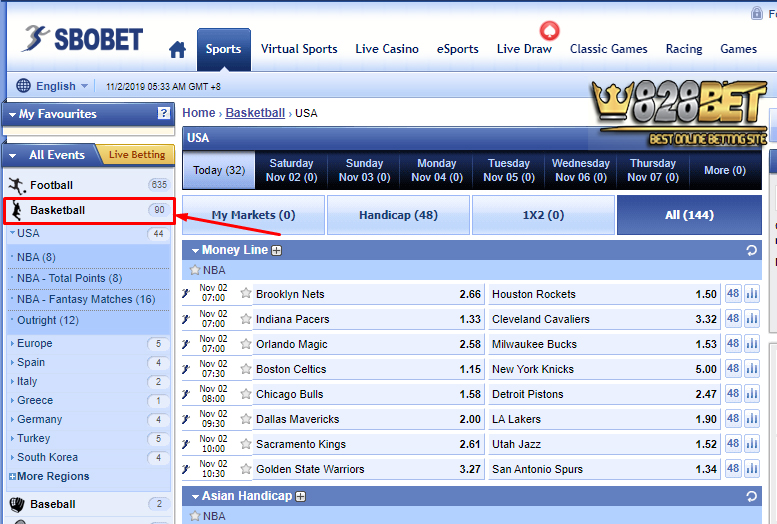Collapse the My Favourites panel

(12, 115)
